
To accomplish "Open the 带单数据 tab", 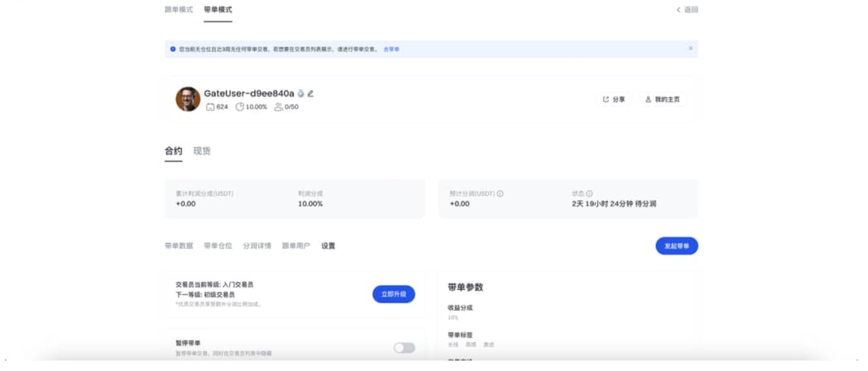I will 178,246.
